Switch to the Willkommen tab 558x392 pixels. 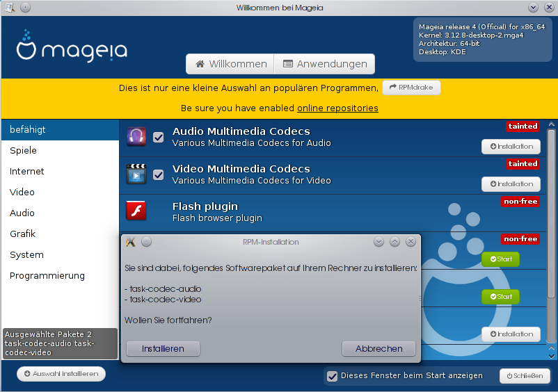pyautogui.click(x=230, y=64)
